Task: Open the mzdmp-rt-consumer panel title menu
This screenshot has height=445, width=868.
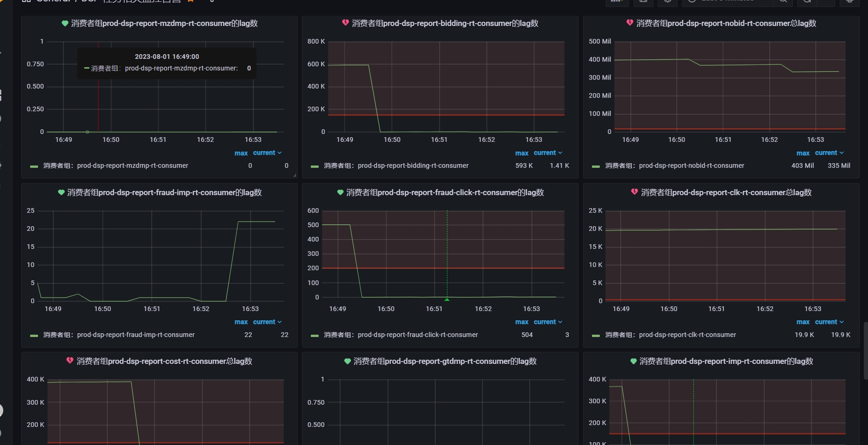Action: click(x=164, y=23)
